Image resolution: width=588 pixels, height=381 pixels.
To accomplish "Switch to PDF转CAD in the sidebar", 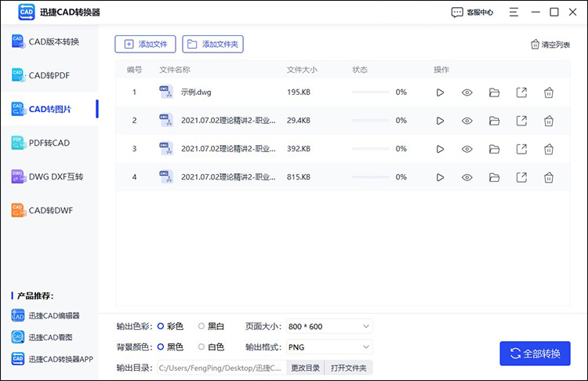I will click(x=49, y=143).
